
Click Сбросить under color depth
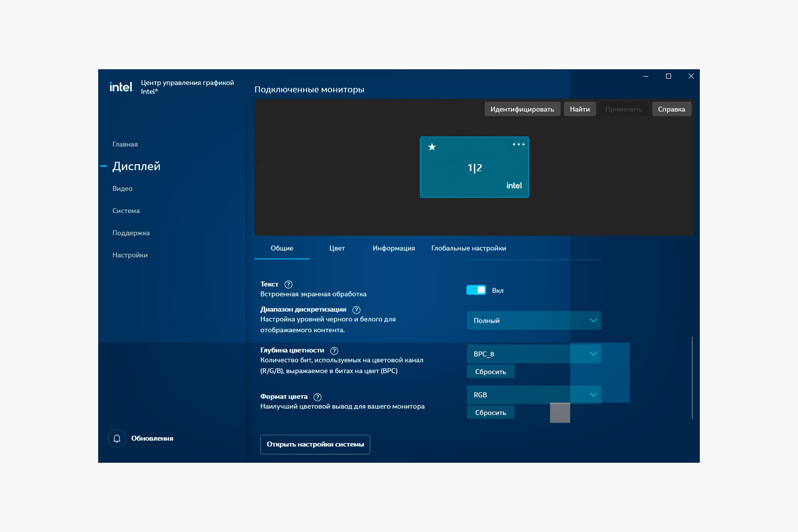[x=491, y=371]
